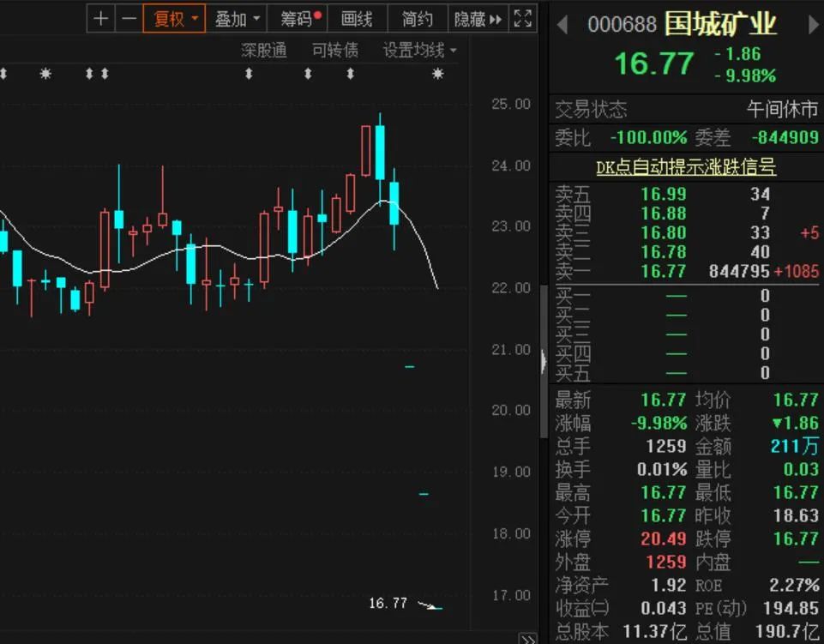
Task: Hide the toolbar using the 隐藏 toggle
Action: coord(472,18)
